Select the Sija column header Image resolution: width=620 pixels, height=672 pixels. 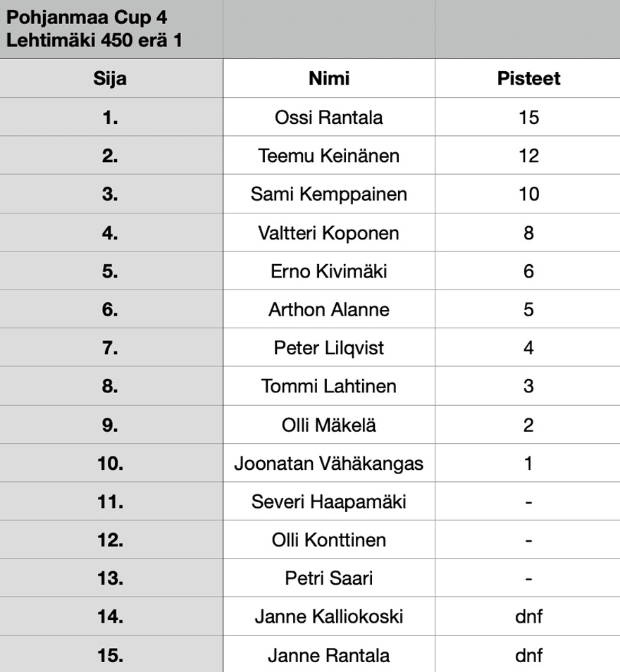coord(111,78)
